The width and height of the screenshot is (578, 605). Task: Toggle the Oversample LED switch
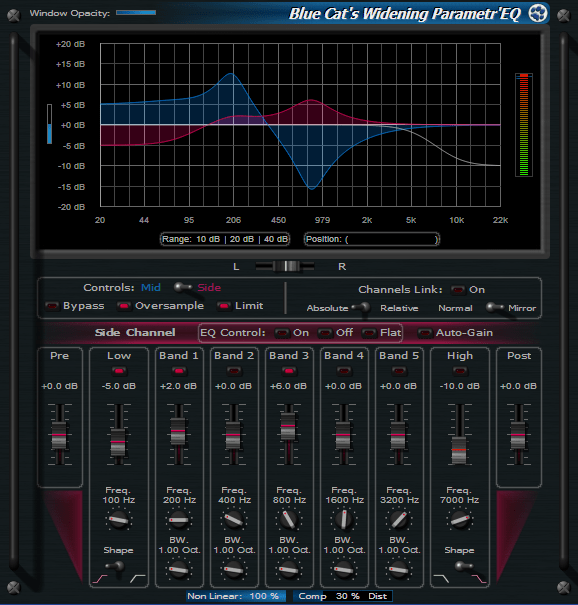(123, 306)
